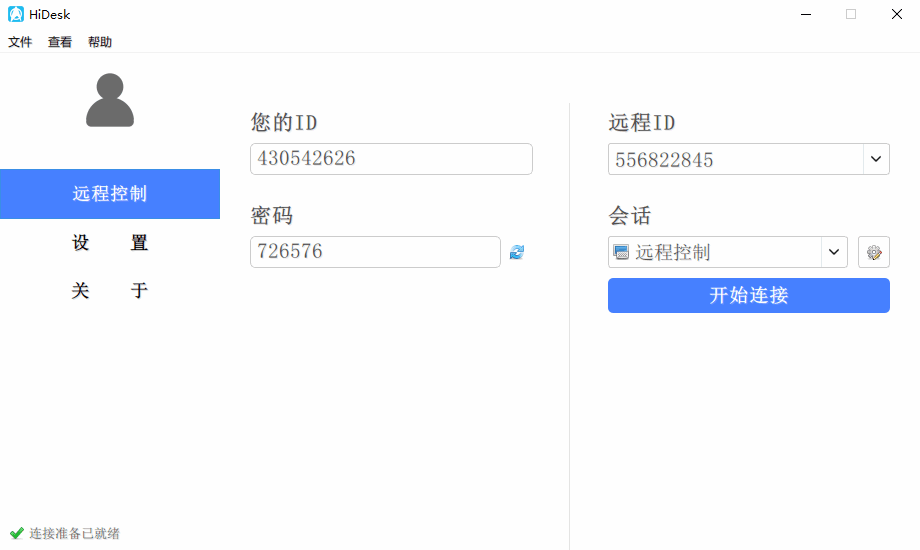Screen dimensions: 920x550
Task: Select the 您的ID field showing 430542626
Action: tap(391, 159)
